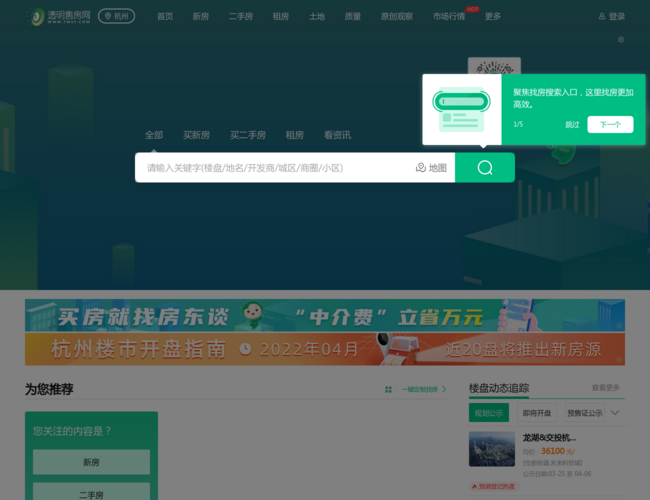The image size is (650, 500).
Task: Click the 预测登记热度 tag
Action: (493, 486)
